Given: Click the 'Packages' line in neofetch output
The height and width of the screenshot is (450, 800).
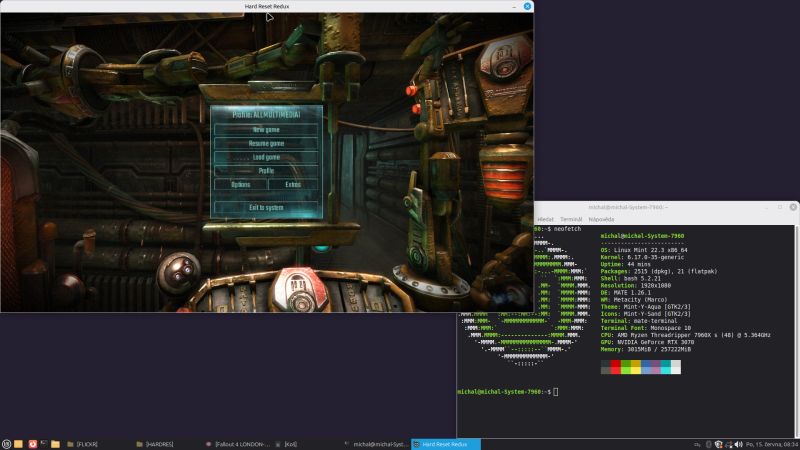Looking at the screenshot, I should (659, 271).
